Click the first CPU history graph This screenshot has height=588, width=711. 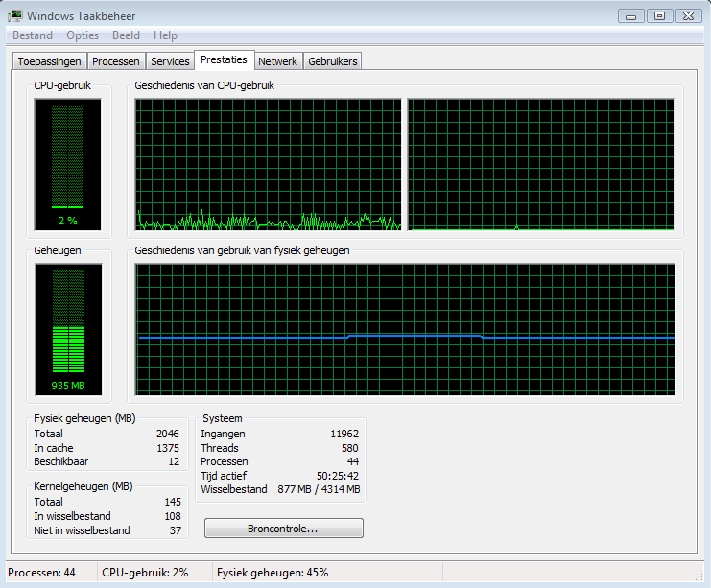[x=268, y=165]
